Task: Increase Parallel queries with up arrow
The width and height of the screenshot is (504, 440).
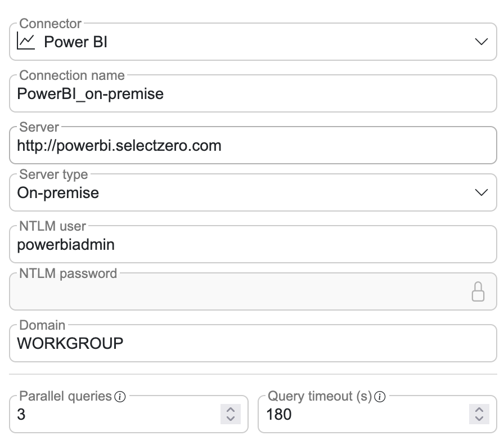Action: (230, 410)
